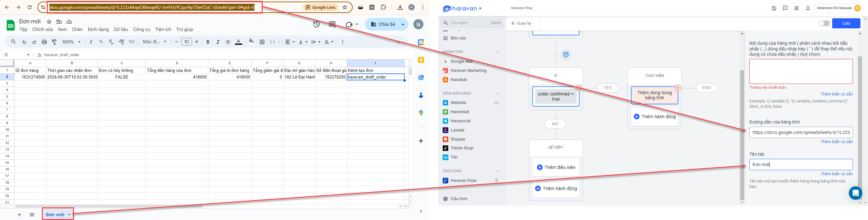Undo the last action in Sheets
The height and width of the screenshot is (220, 868).
24,42
